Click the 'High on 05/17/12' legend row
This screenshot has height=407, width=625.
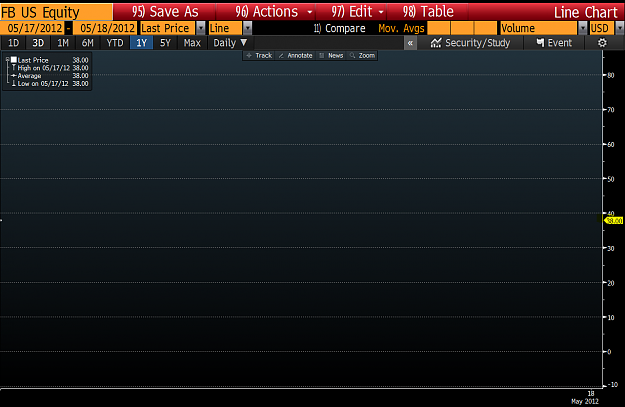tap(50, 68)
